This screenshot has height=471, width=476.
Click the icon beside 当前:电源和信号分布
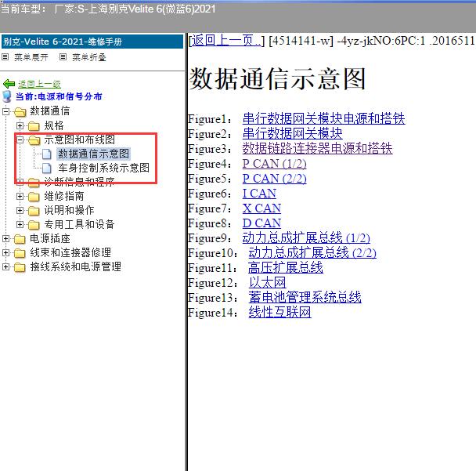click(7, 96)
